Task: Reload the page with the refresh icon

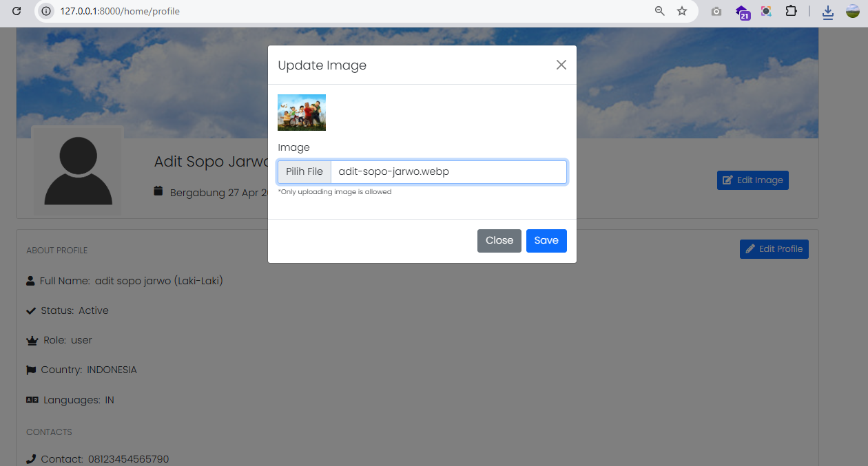Action: click(x=17, y=11)
